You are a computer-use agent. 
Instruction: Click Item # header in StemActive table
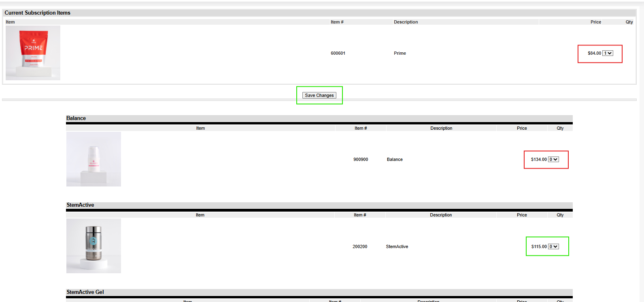coord(360,215)
